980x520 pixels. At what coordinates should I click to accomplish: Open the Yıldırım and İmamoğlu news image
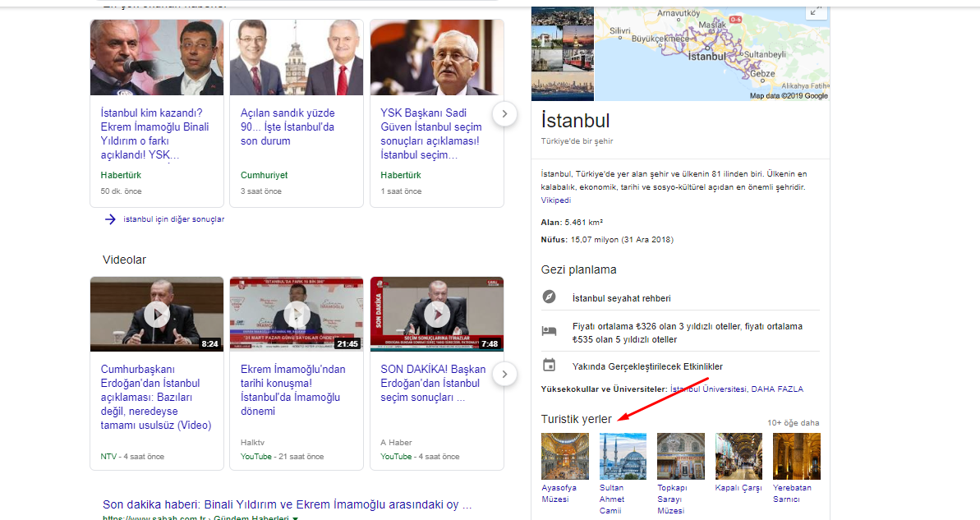tap(157, 58)
